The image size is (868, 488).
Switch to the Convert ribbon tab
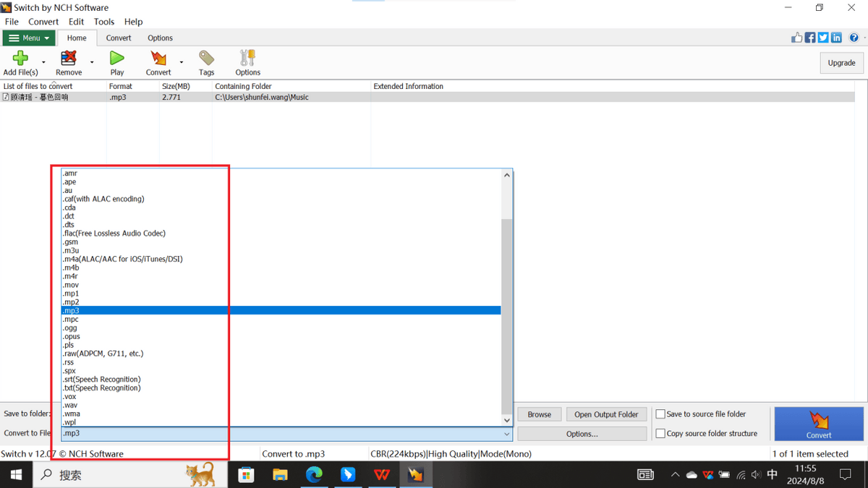click(x=119, y=38)
